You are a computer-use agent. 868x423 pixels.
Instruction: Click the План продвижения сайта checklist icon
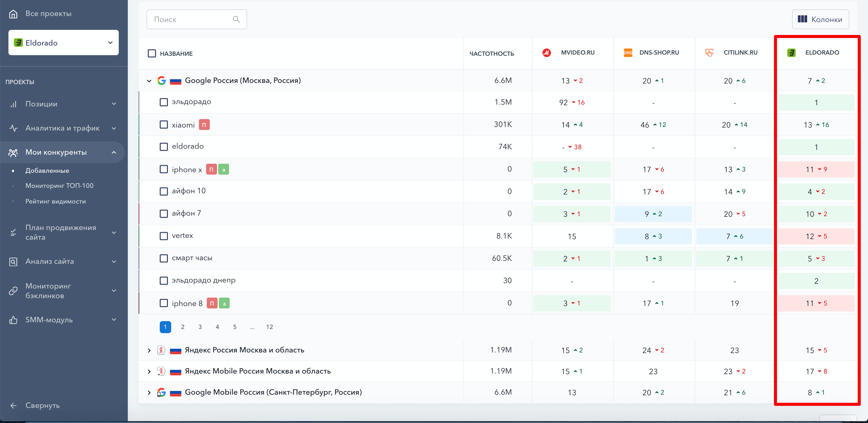(13, 232)
